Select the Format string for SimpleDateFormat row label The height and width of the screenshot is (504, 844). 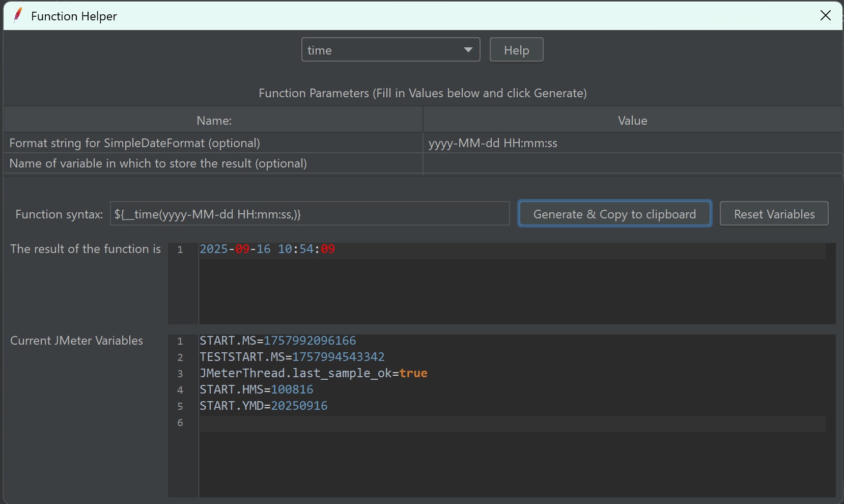(135, 143)
